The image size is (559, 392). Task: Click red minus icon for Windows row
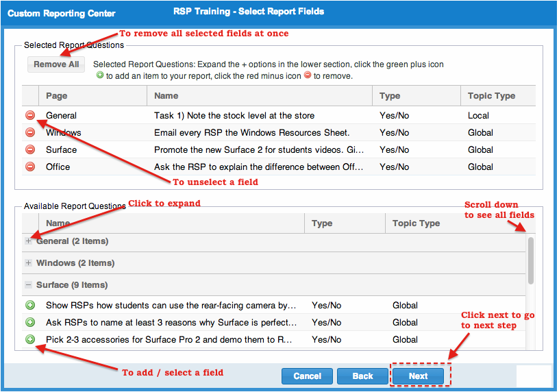coord(30,133)
